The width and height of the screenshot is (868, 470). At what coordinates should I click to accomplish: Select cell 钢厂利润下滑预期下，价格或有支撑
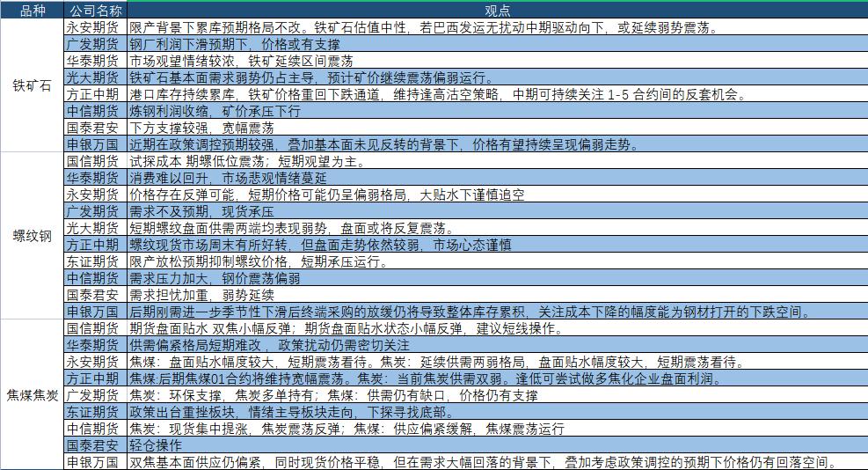pos(497,44)
